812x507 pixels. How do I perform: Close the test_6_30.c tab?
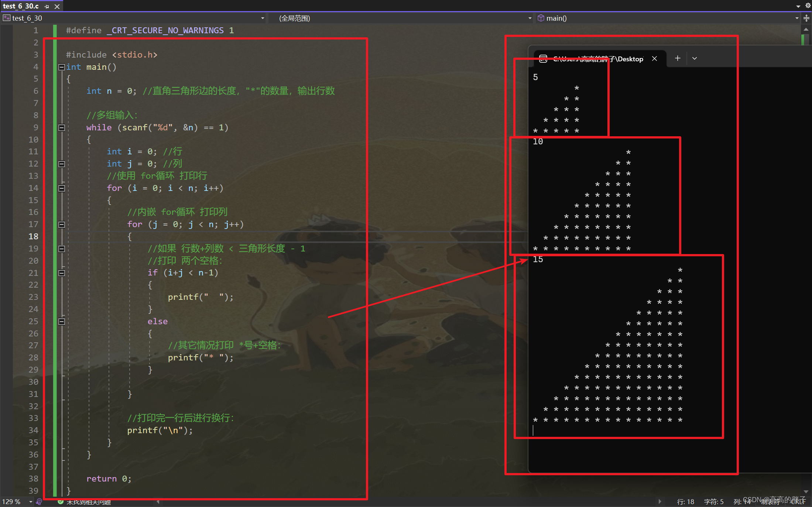point(57,6)
